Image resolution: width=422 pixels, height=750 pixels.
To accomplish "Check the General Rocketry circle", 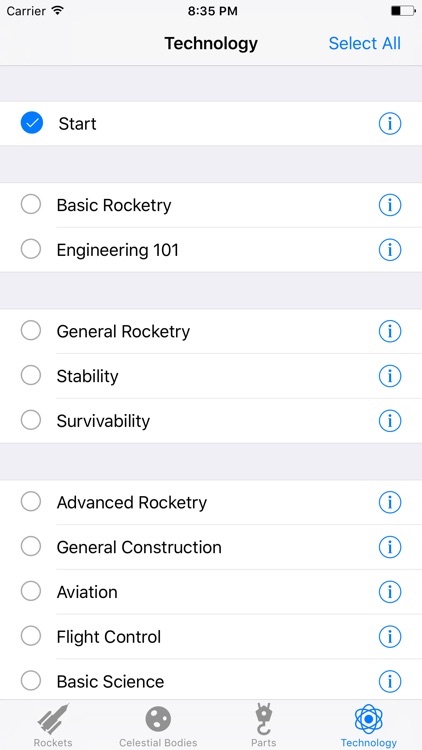I will pyautogui.click(x=31, y=331).
